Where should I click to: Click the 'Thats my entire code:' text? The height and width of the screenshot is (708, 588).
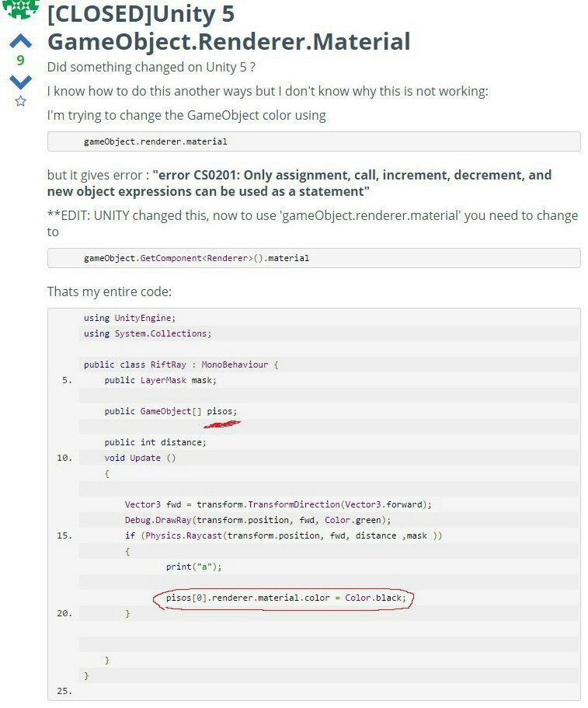tap(110, 291)
